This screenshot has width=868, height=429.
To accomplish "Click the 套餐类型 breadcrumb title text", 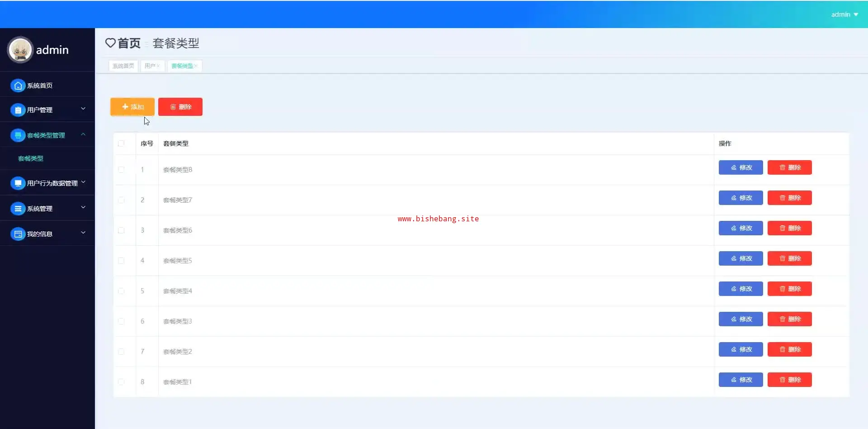I will click(x=176, y=43).
